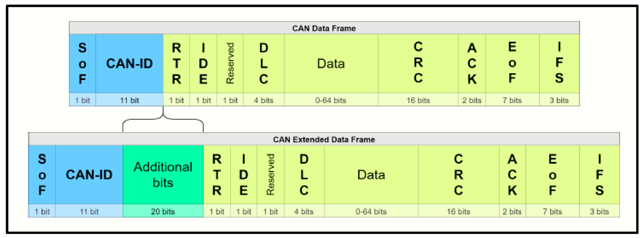Click the DLC block in extended frame

click(304, 175)
